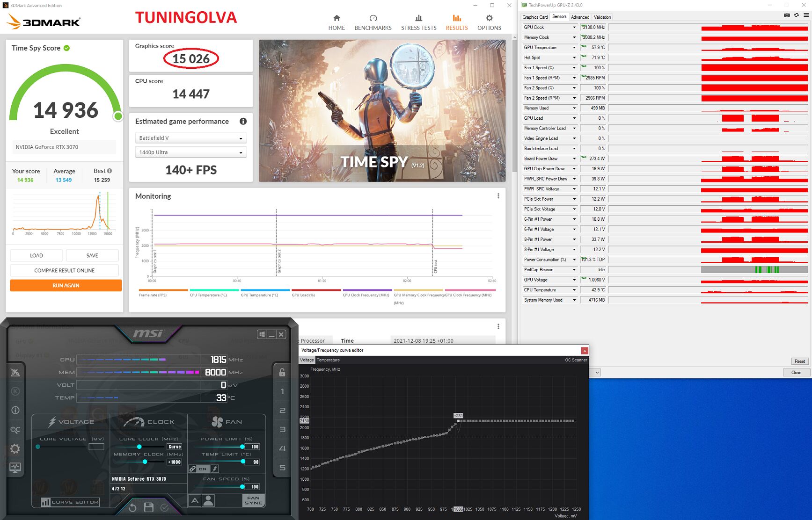Click 3DMark SAVE button

coord(92,255)
